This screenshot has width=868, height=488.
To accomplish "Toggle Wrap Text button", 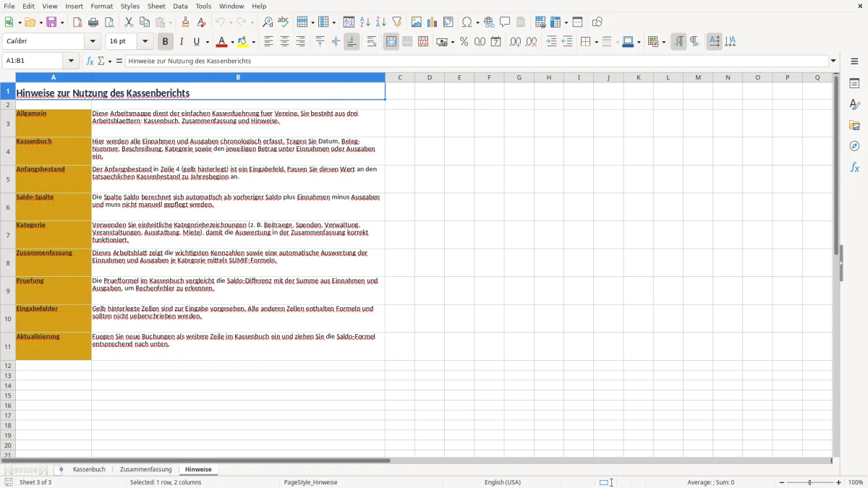I will (372, 42).
